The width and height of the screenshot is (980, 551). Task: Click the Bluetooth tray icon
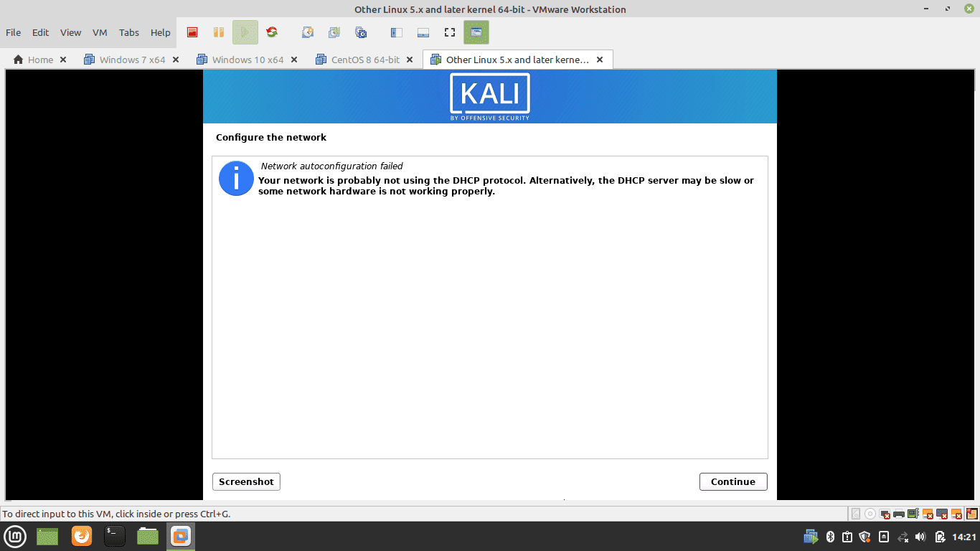coord(830,537)
